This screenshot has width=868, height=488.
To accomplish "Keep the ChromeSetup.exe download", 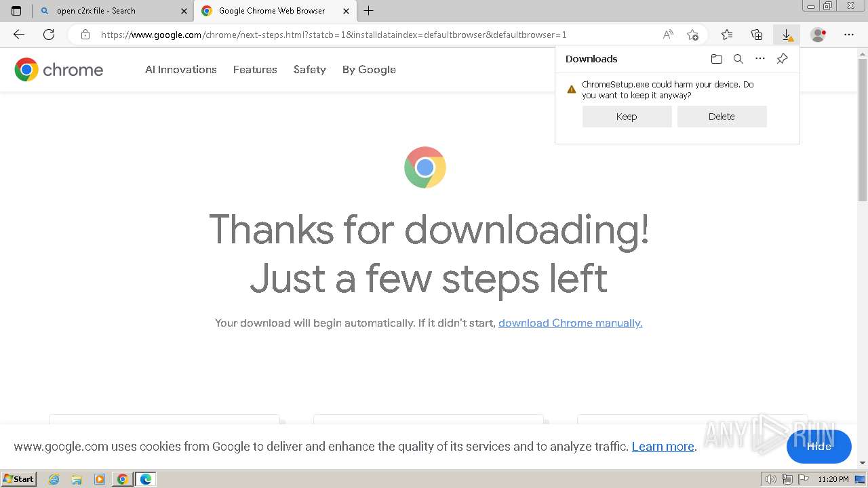I will tap(627, 117).
